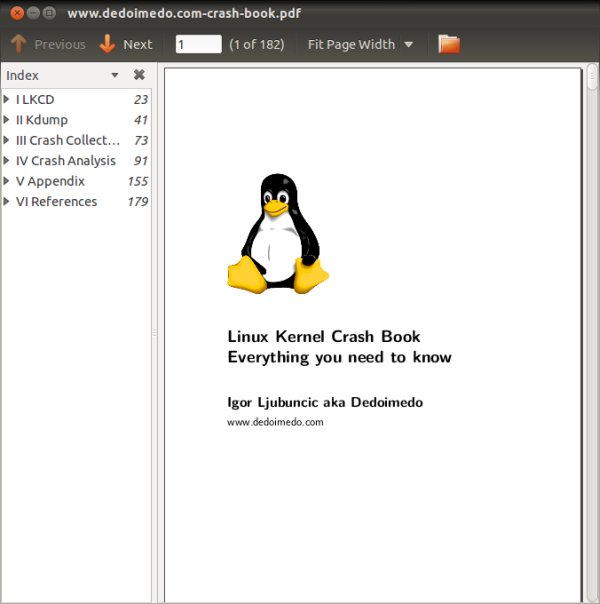Viewport: 600px width, 604px height.
Task: Close the document window with red button
Action: click(x=17, y=13)
